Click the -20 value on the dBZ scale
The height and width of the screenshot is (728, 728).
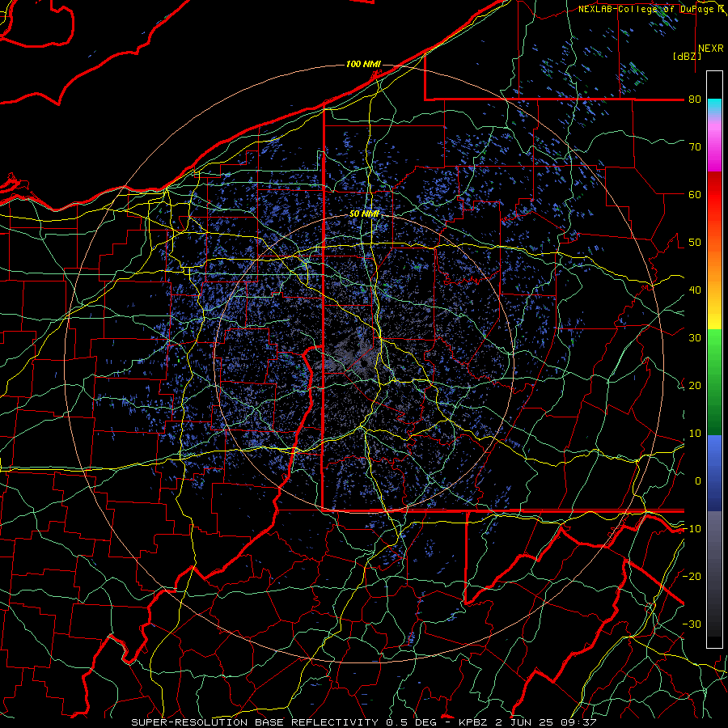click(x=692, y=577)
